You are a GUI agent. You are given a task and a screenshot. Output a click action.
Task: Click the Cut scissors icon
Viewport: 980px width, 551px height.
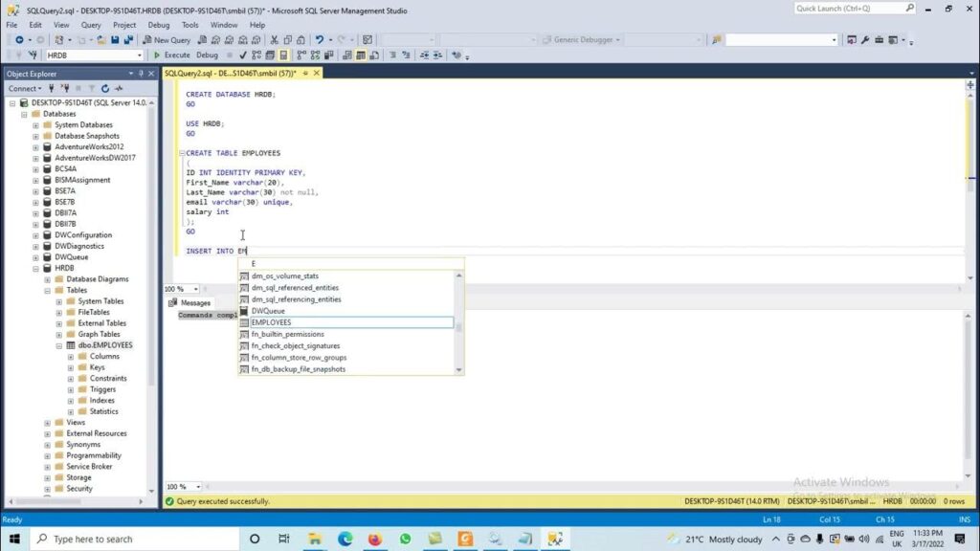click(274, 40)
